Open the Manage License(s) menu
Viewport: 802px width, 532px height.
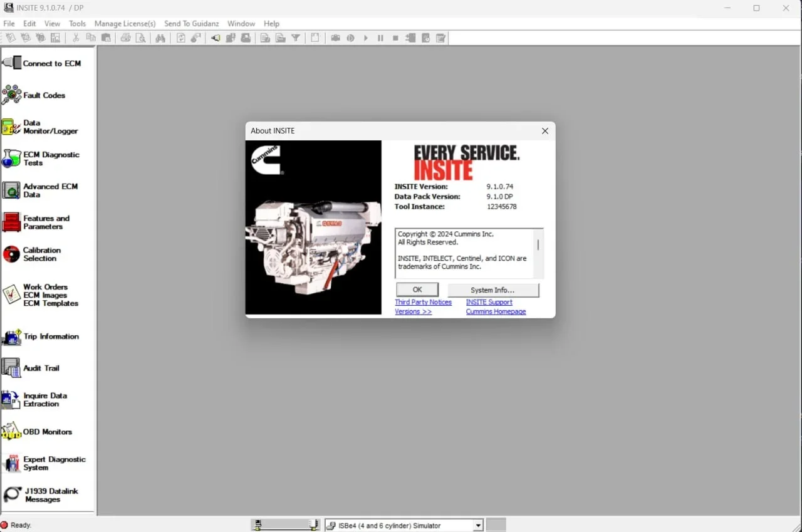125,24
